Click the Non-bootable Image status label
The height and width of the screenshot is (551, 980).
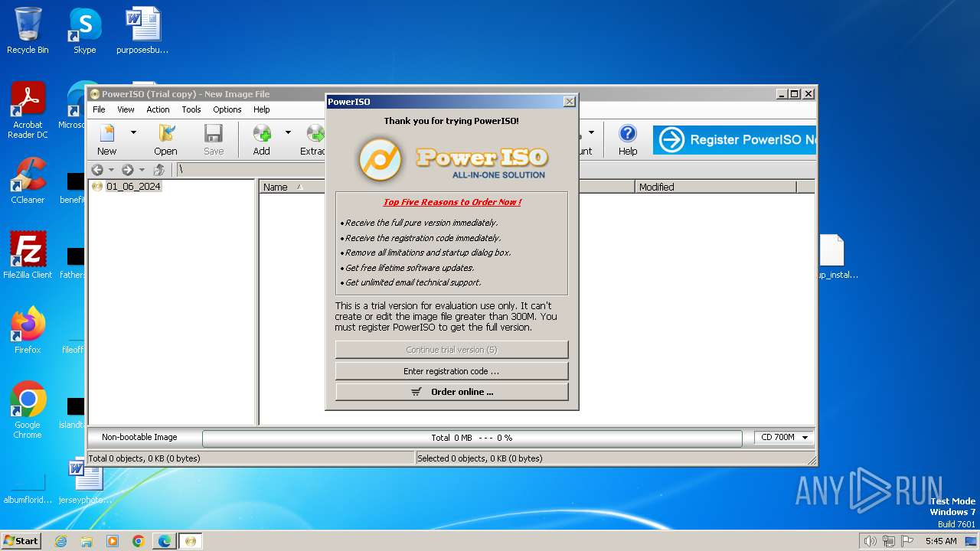pyautogui.click(x=139, y=438)
